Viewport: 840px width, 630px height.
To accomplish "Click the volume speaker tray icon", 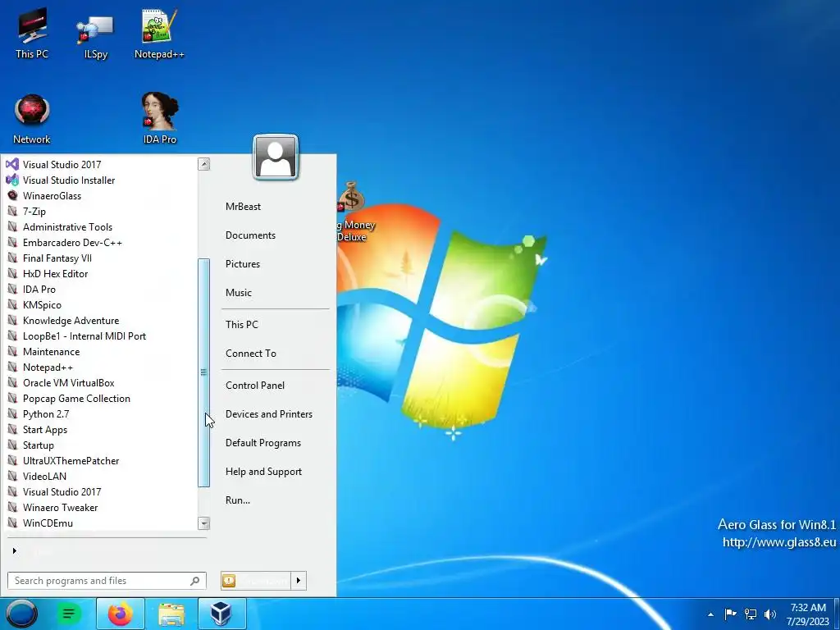I will (770, 614).
